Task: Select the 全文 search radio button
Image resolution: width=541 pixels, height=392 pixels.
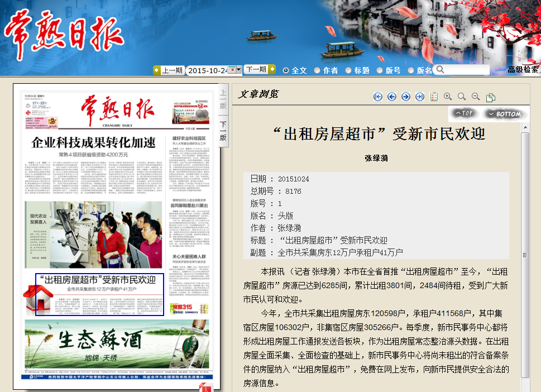Action: tap(286, 70)
